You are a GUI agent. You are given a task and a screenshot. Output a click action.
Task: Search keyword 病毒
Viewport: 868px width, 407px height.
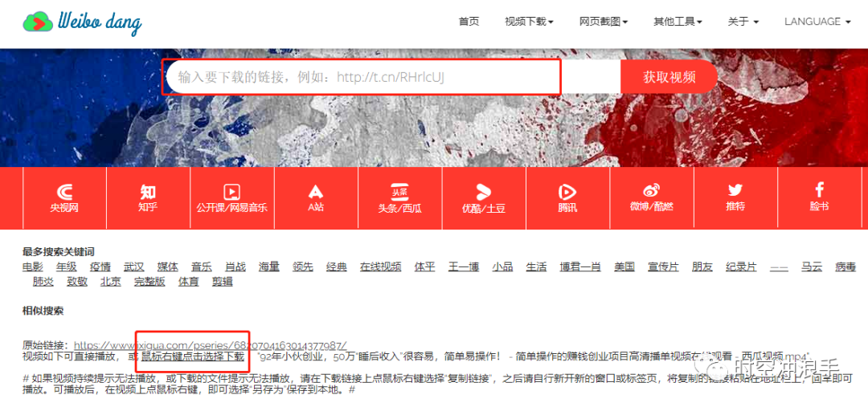pos(845,267)
